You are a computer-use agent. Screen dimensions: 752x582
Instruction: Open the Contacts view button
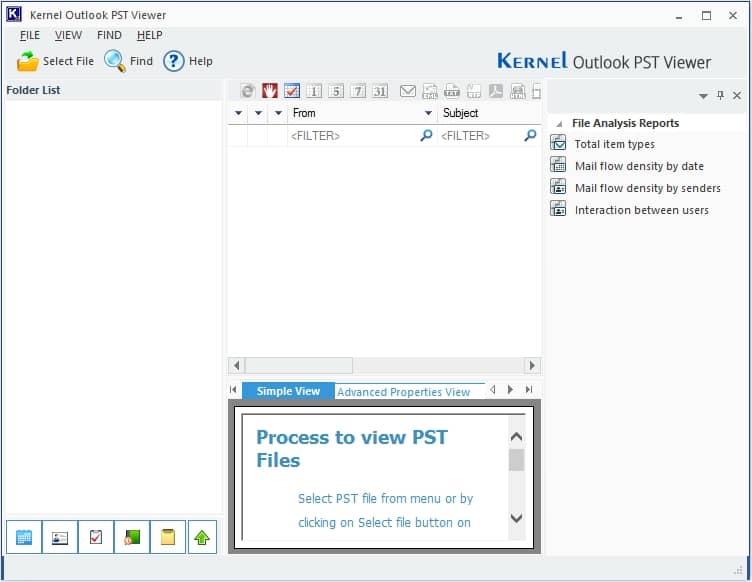[60, 537]
